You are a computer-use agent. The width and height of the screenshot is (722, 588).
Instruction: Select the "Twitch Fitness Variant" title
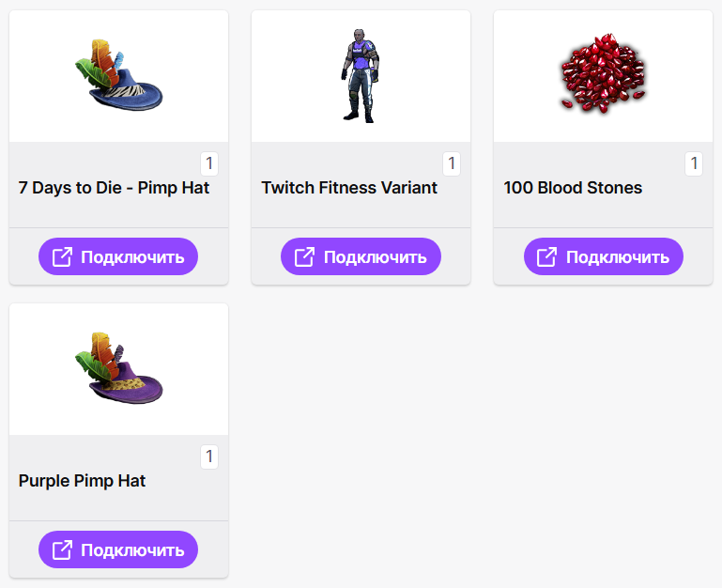click(349, 188)
